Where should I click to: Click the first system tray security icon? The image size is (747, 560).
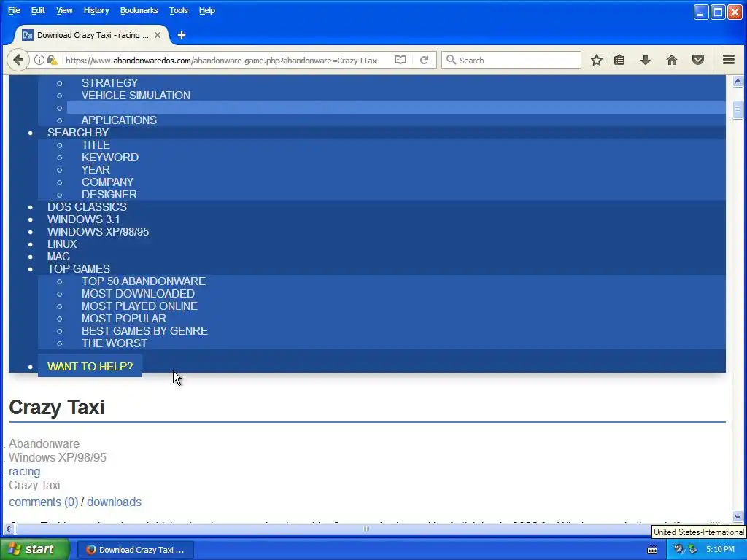click(x=678, y=549)
